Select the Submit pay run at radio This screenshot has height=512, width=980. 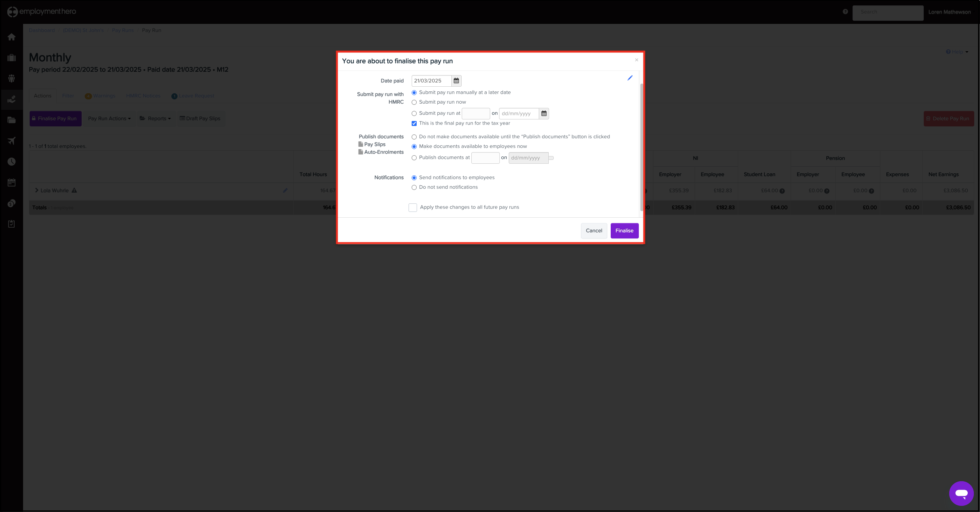pyautogui.click(x=414, y=113)
